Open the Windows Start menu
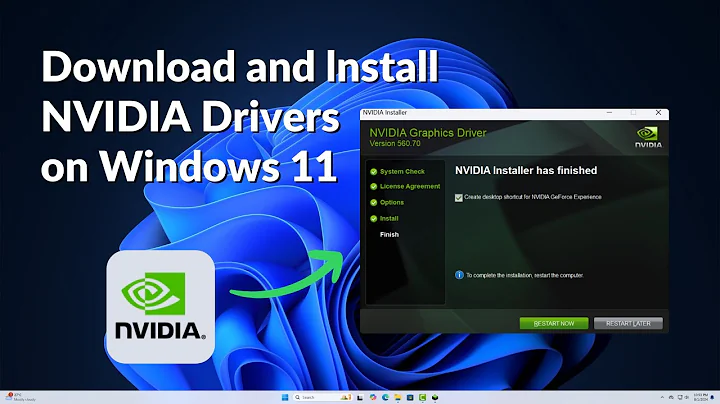The image size is (720, 404). pos(285,398)
